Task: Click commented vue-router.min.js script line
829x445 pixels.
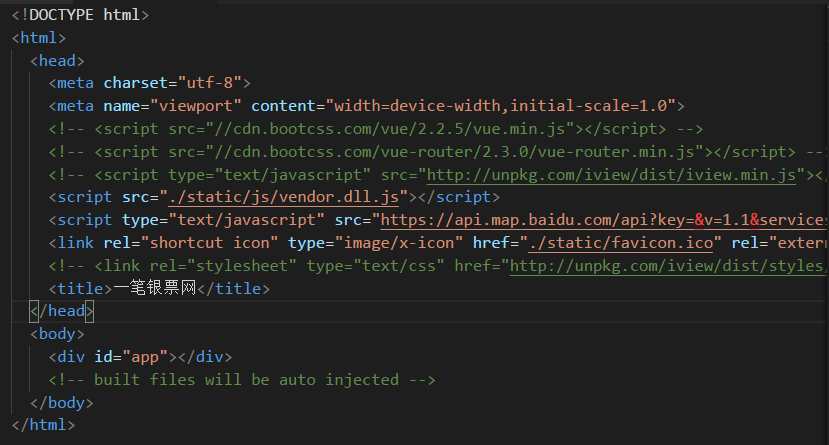Action: tap(438, 152)
